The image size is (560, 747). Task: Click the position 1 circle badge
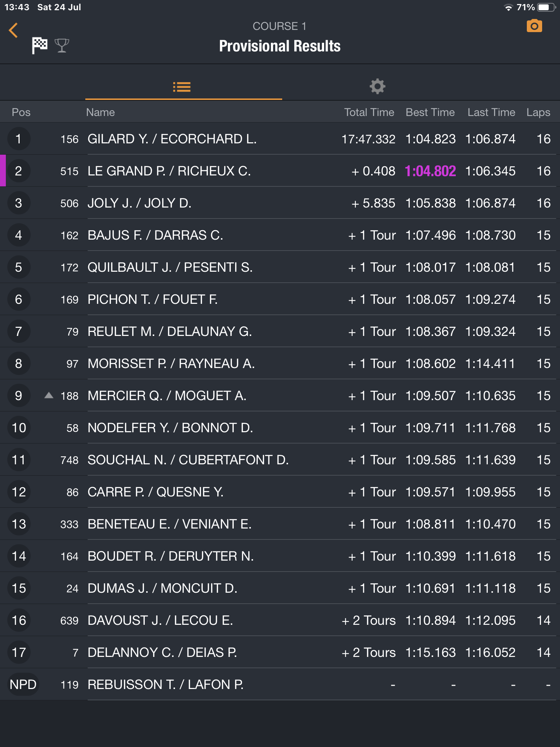18,139
